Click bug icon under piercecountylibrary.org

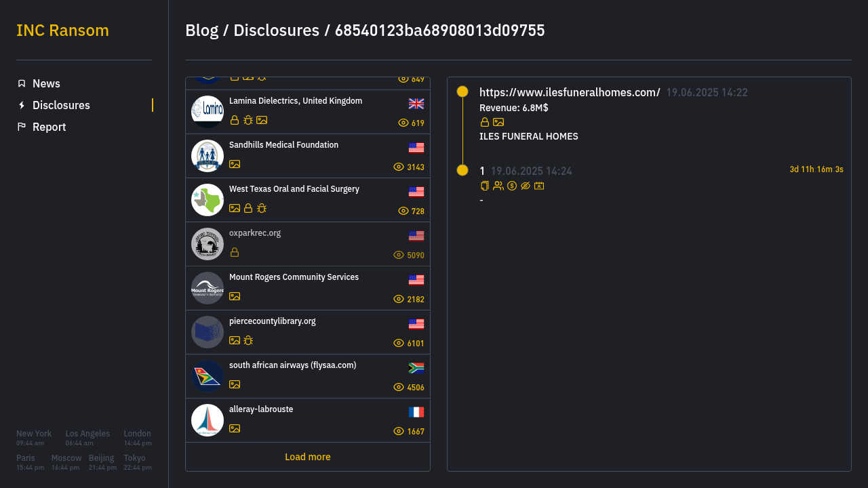tap(248, 340)
